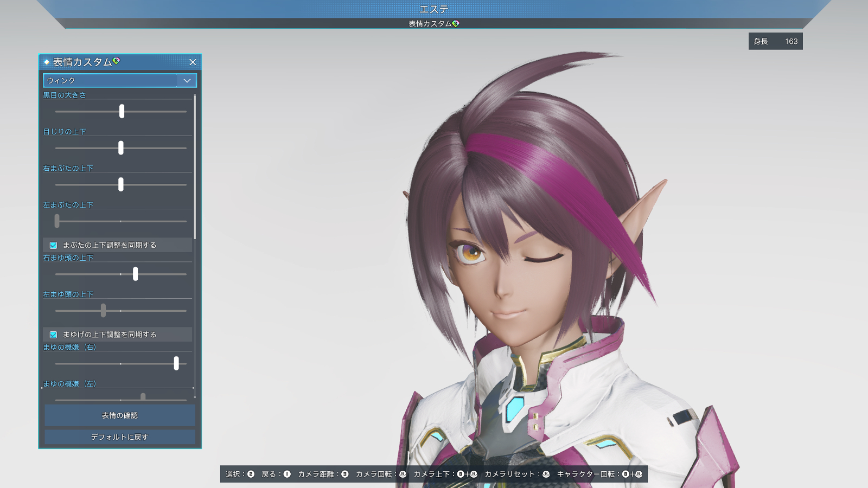Click the デフォルトに戻す button
Screen dimensions: 868x488
point(120,437)
